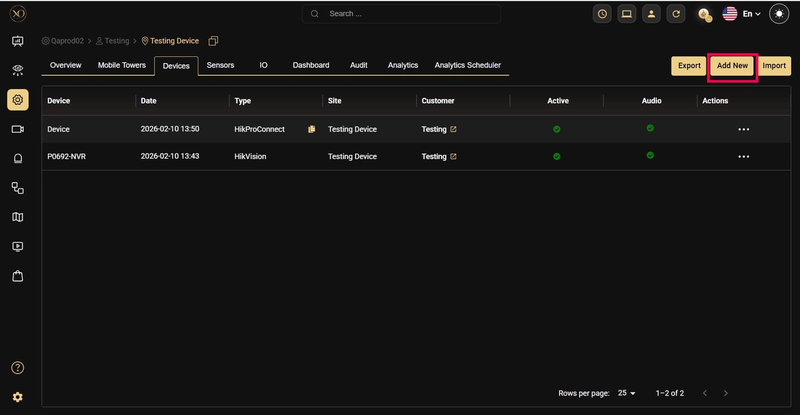Open the shopping bag sidebar icon

click(x=18, y=276)
